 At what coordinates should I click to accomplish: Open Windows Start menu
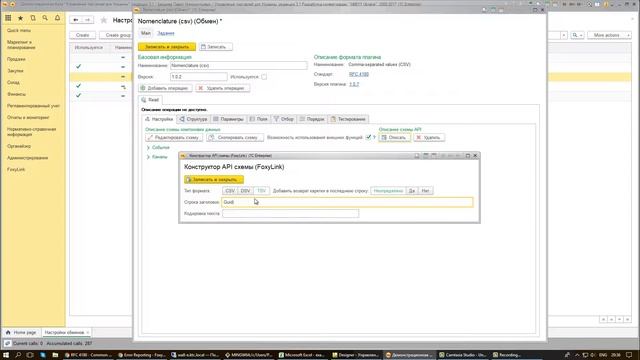point(6,355)
